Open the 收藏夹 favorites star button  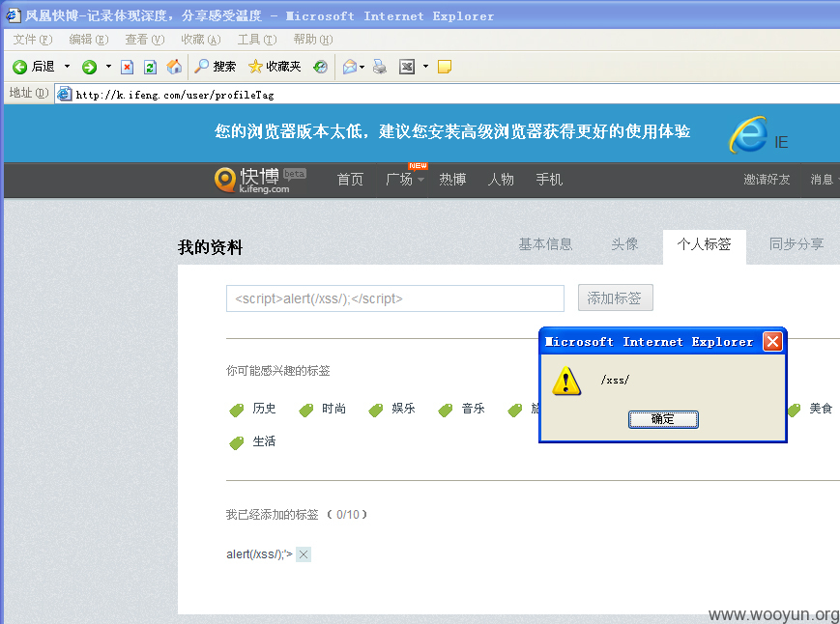[x=275, y=67]
